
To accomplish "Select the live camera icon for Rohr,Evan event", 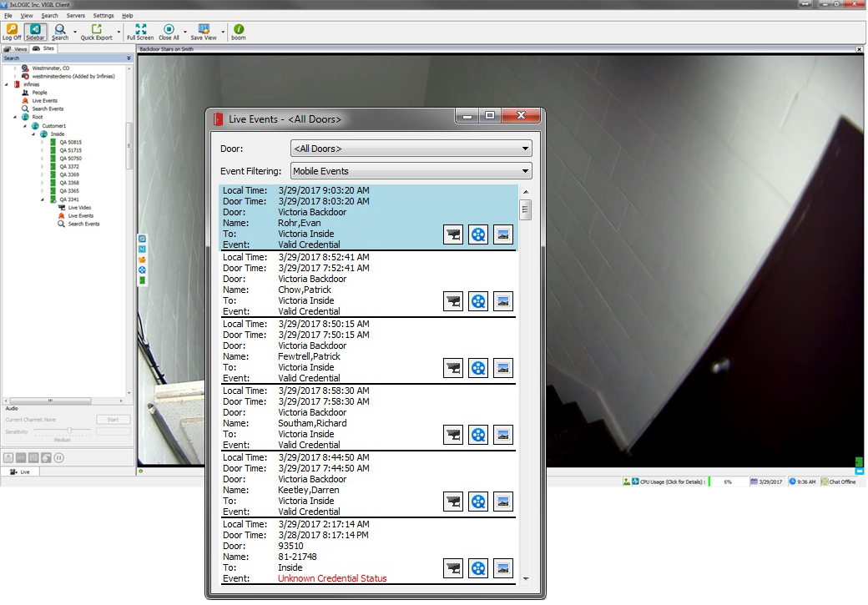I will [453, 234].
